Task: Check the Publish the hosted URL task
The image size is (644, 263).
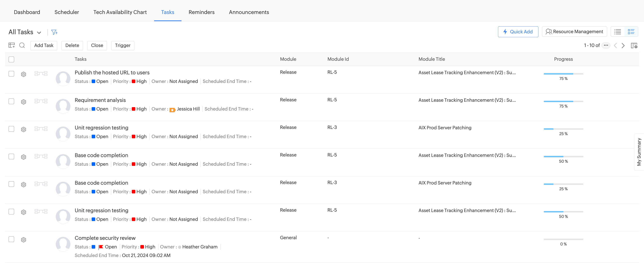Action: 12,74
